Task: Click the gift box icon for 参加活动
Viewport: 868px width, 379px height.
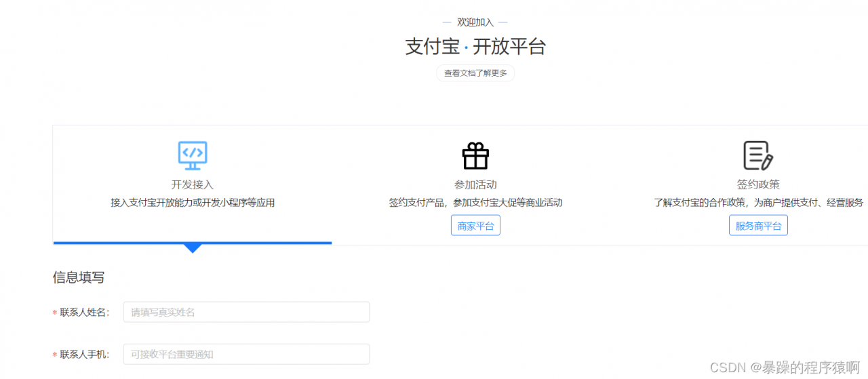Action: click(475, 156)
